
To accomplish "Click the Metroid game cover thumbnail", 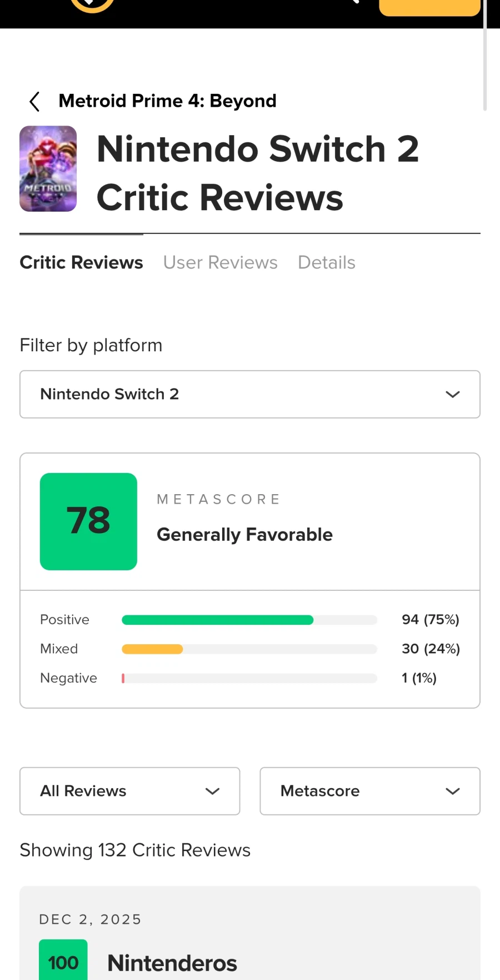I will tap(48, 168).
